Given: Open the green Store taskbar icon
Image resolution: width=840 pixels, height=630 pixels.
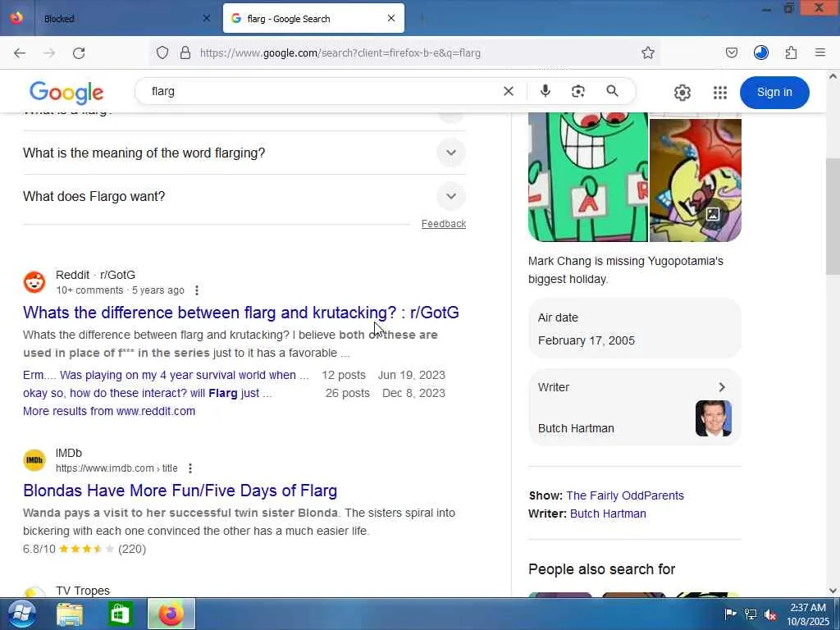Looking at the screenshot, I should click(x=119, y=614).
